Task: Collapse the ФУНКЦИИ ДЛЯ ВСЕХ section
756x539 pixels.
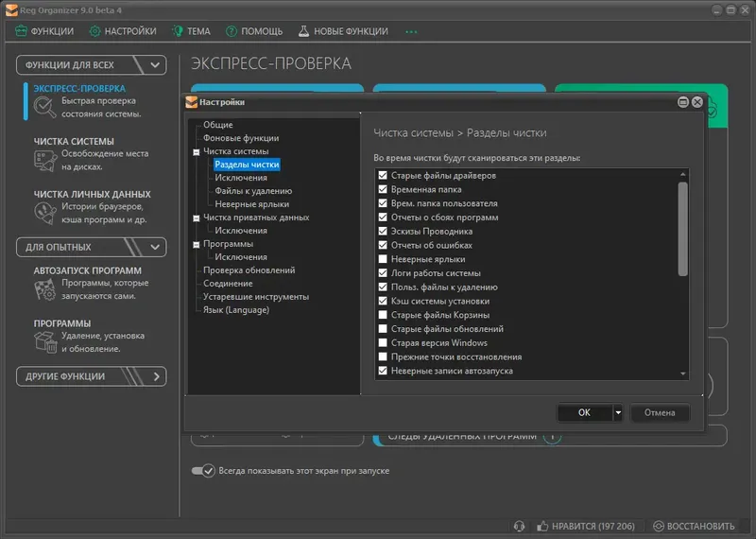Action: tap(155, 65)
